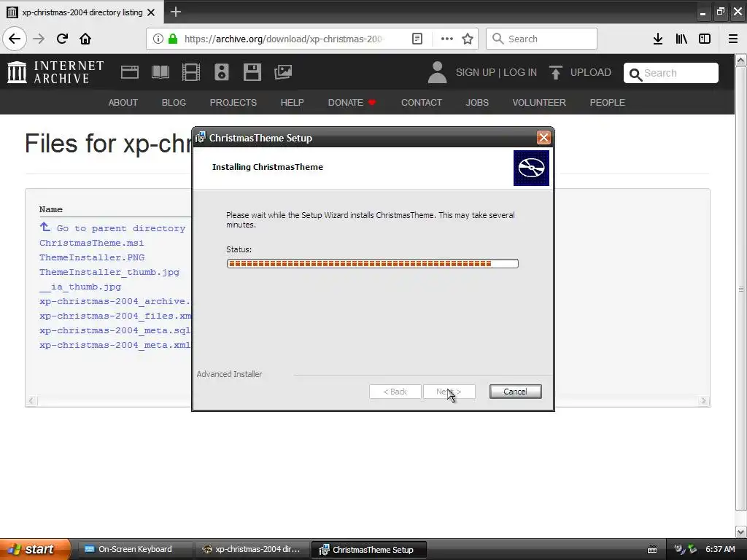Screen dimensions: 747x560
Task: Open Archive images icon
Action: [283, 72]
